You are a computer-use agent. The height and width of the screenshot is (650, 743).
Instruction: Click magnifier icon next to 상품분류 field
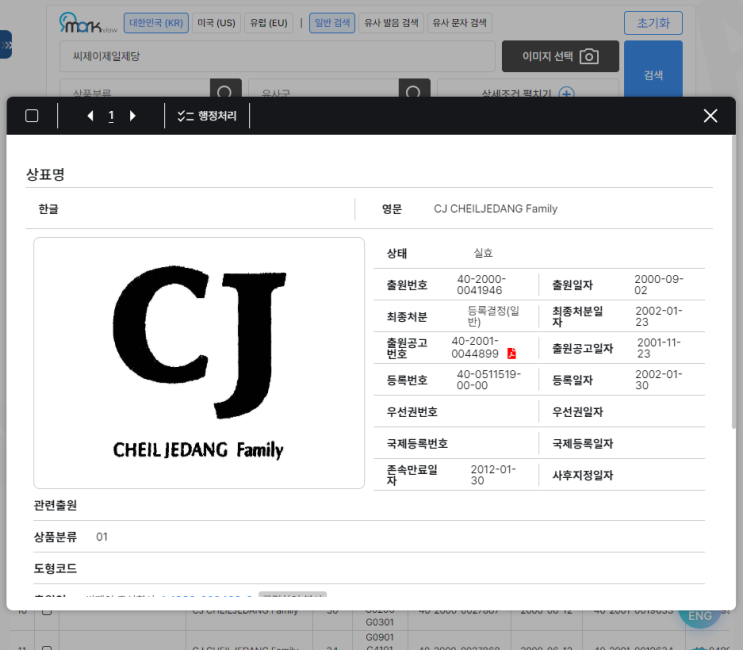coord(226,89)
